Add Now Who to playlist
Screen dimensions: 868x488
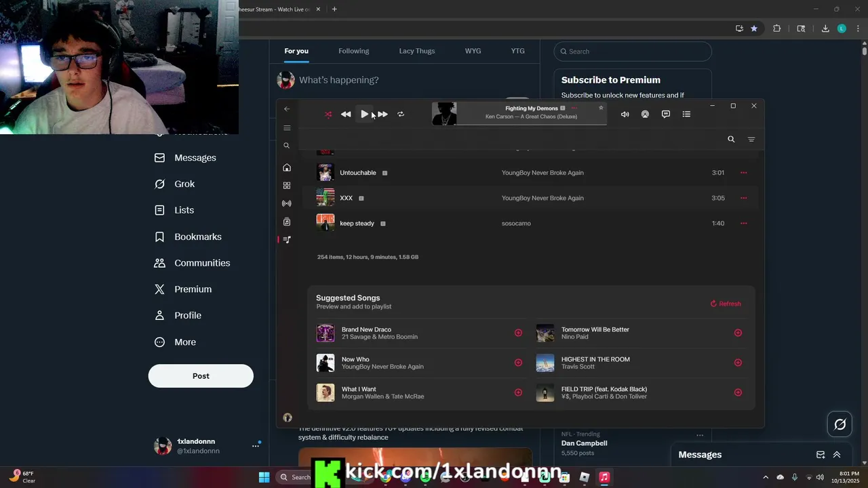(518, 363)
